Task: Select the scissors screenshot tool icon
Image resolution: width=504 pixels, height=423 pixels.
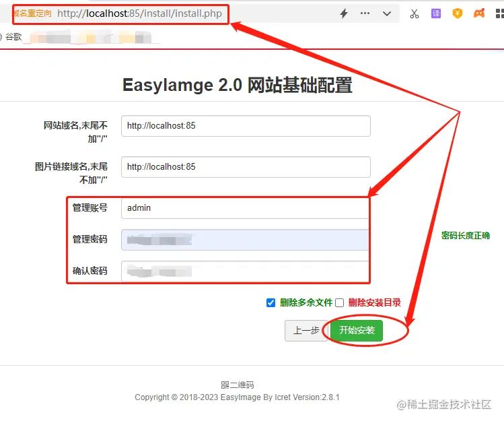Action: tap(415, 13)
